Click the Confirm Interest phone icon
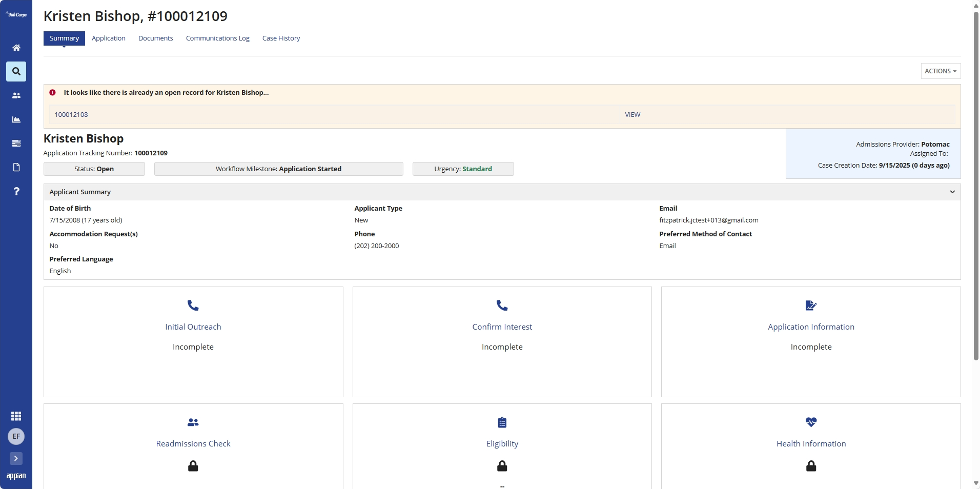980x489 pixels. coord(502,305)
